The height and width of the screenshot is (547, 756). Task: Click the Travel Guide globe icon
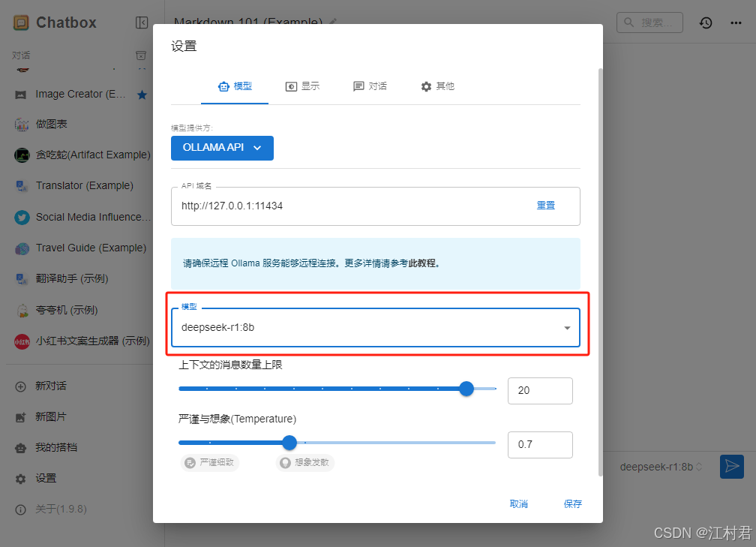click(x=22, y=248)
